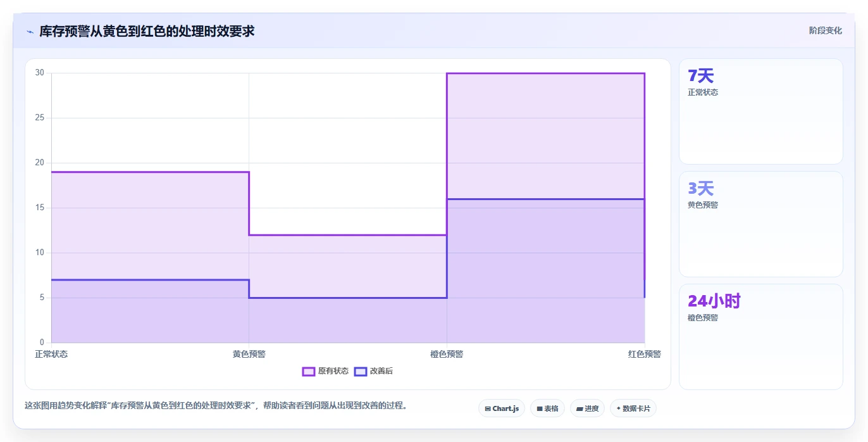Click the 正常状态 x-axis label
Screen dimensions: 868x442
(51, 354)
